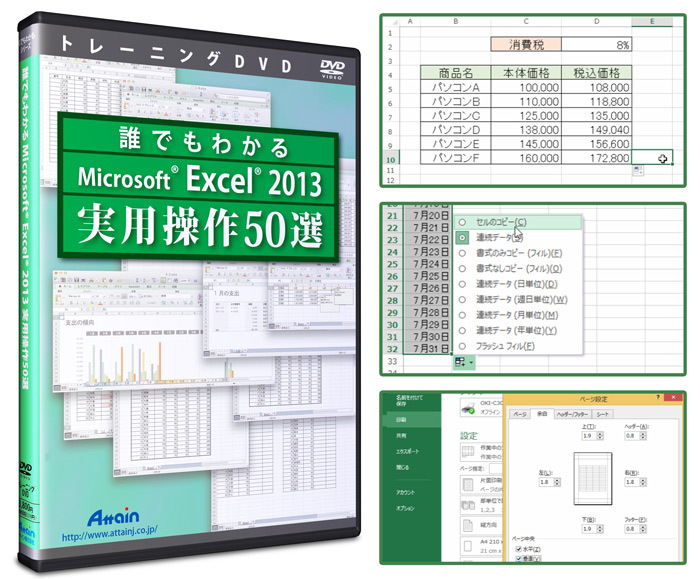This screenshot has width=700, height=579.
Task: Click the 税込価格 header cell
Action: (x=596, y=73)
